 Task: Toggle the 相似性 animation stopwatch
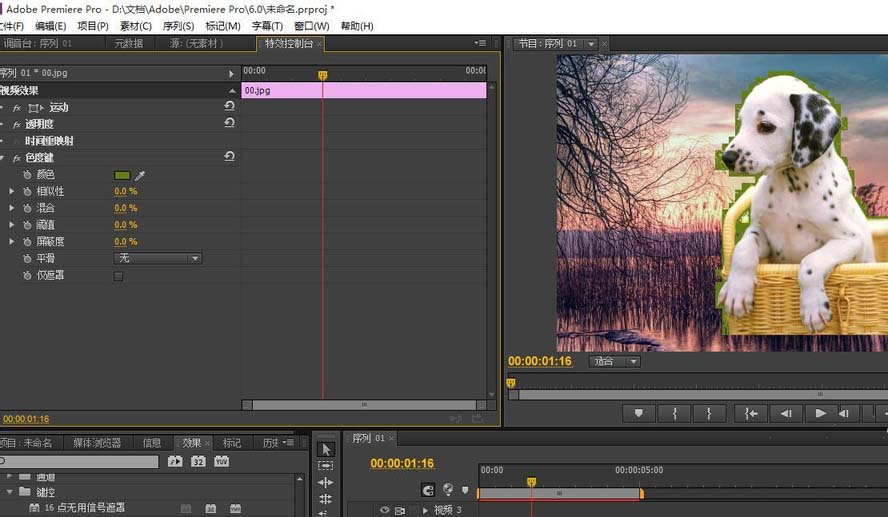[25, 191]
